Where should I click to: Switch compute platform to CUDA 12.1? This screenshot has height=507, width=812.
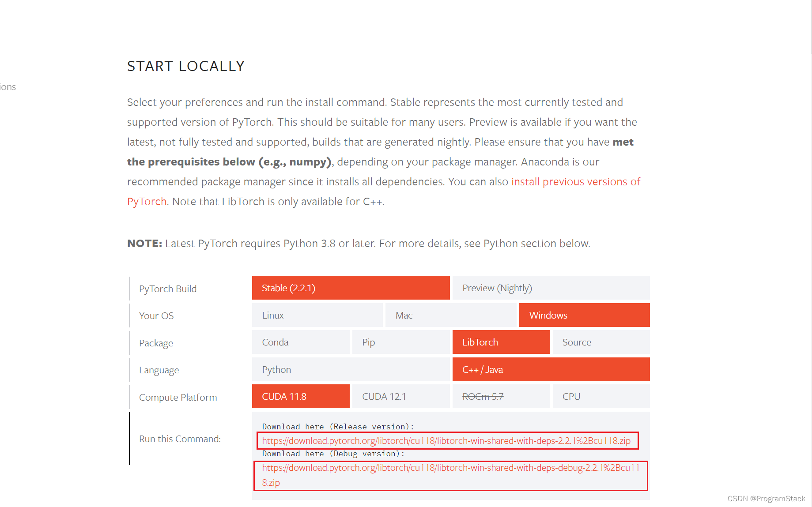click(400, 396)
